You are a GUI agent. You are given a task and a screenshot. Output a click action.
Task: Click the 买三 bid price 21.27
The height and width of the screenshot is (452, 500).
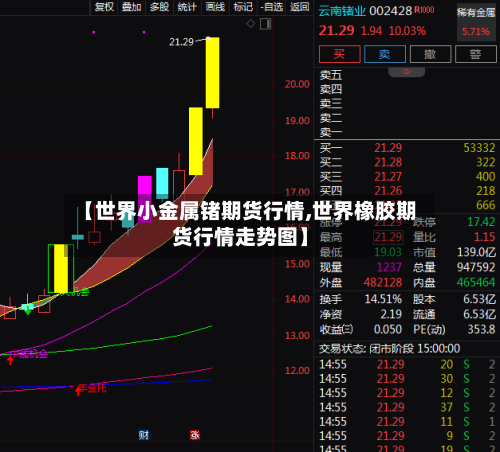(388, 177)
